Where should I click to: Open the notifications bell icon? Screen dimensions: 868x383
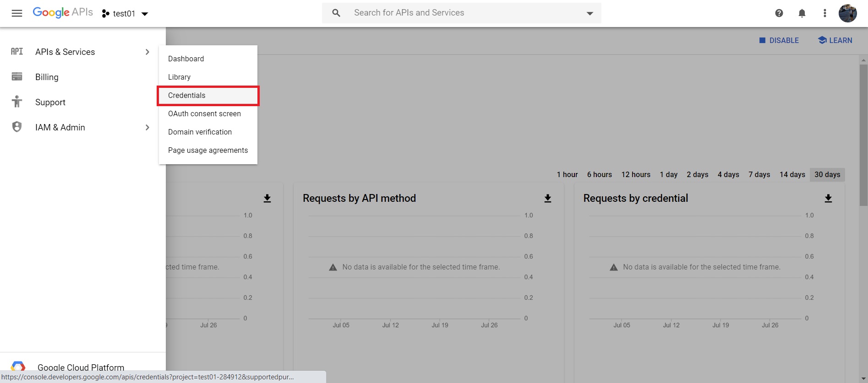coord(802,13)
